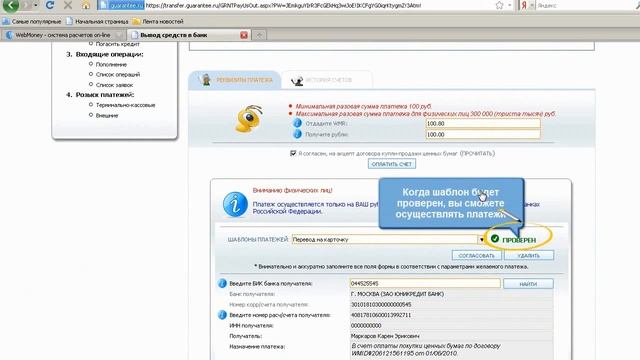The height and width of the screenshot is (360, 640).
Task: Click the info icon beside "Введите БИК банка"
Action: 222,283
